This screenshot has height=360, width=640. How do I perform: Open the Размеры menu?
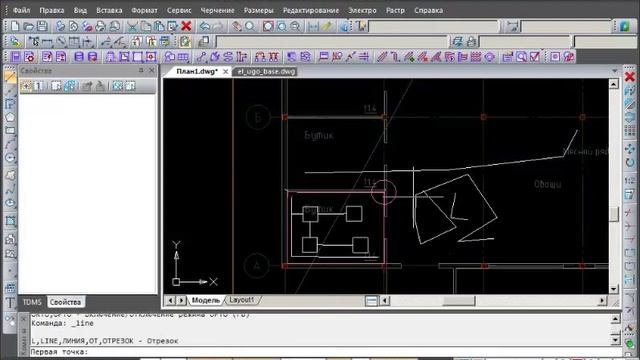tap(258, 10)
